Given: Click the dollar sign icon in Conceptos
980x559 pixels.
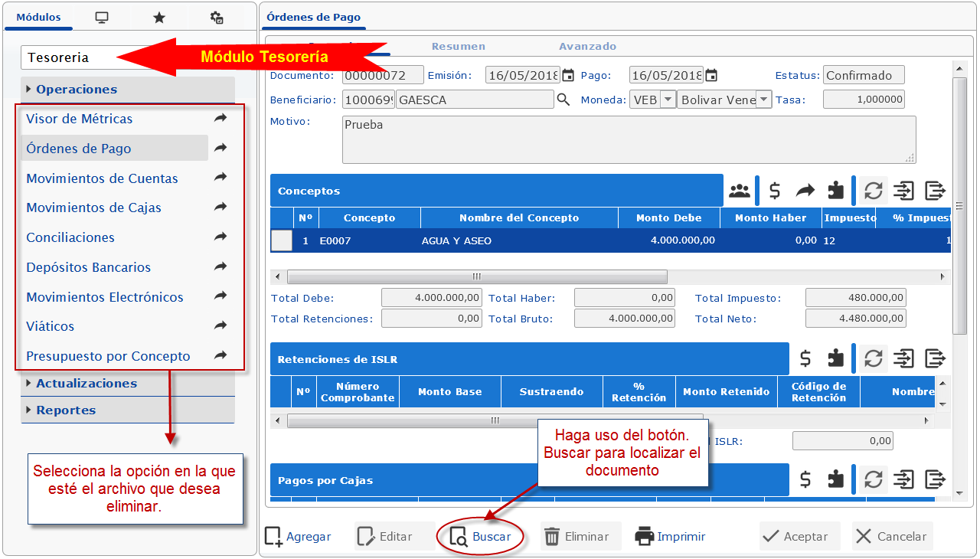Looking at the screenshot, I should click(x=775, y=191).
